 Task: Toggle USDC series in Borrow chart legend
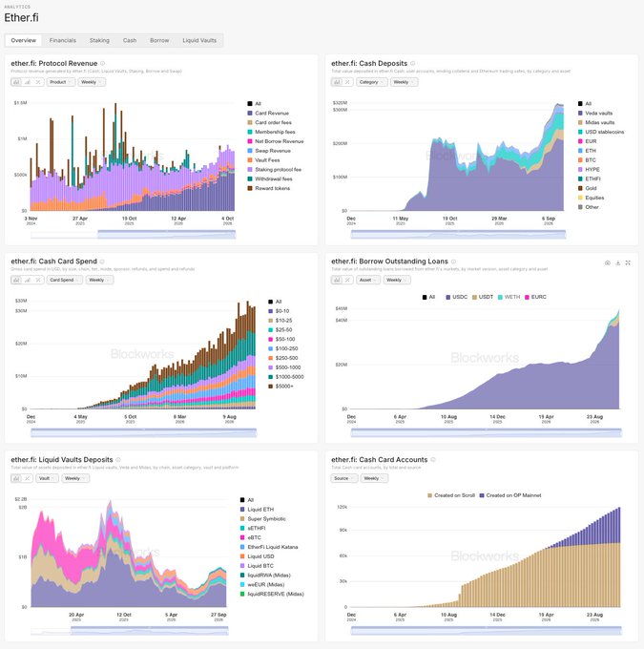(x=456, y=297)
